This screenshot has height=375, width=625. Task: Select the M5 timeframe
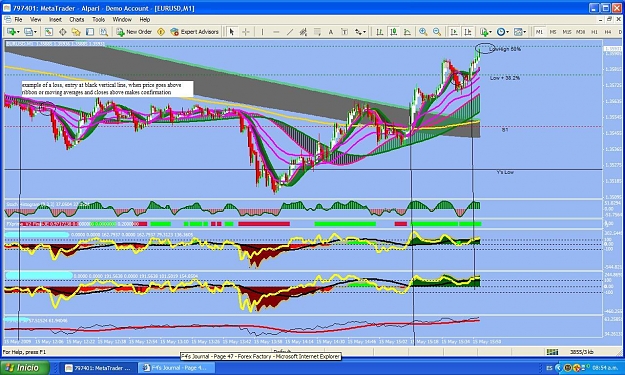(x=553, y=32)
